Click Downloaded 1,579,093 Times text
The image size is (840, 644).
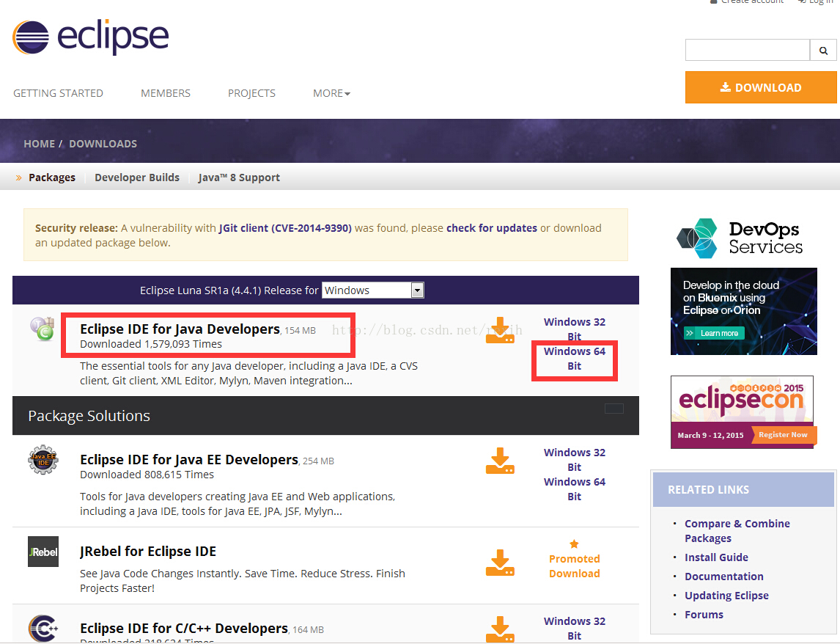tap(150, 344)
